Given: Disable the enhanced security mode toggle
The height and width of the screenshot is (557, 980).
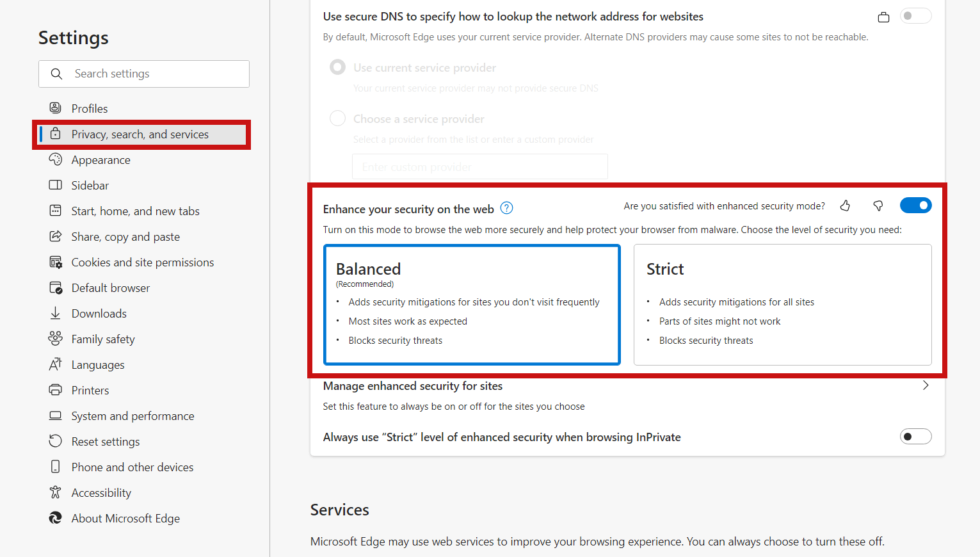Looking at the screenshot, I should [x=915, y=205].
